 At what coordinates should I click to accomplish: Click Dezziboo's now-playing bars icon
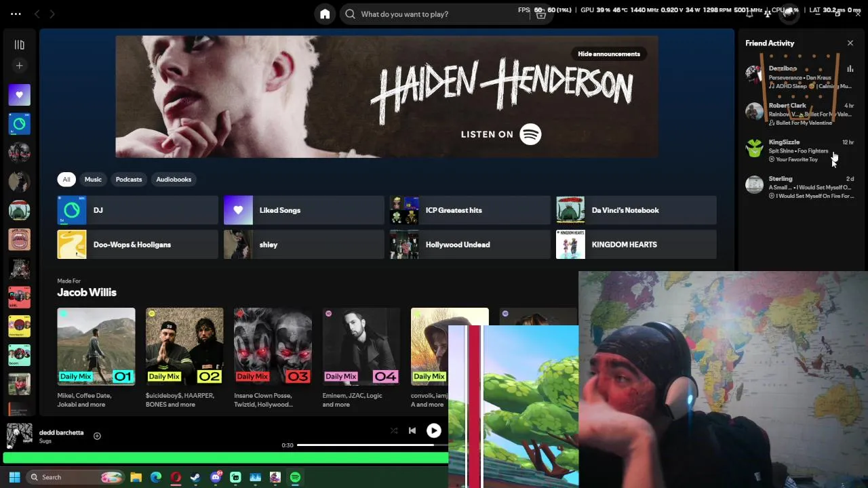(x=850, y=69)
